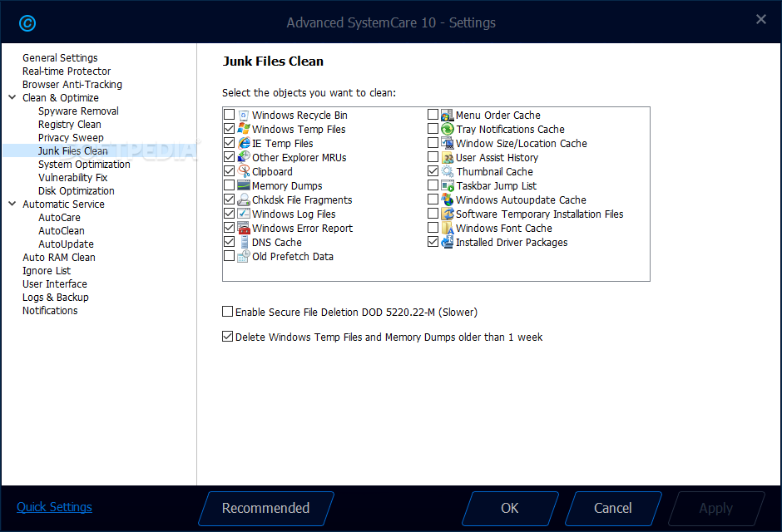Screen dimensions: 782x532
Task: Open General Settings in the sidebar
Action: (x=60, y=58)
